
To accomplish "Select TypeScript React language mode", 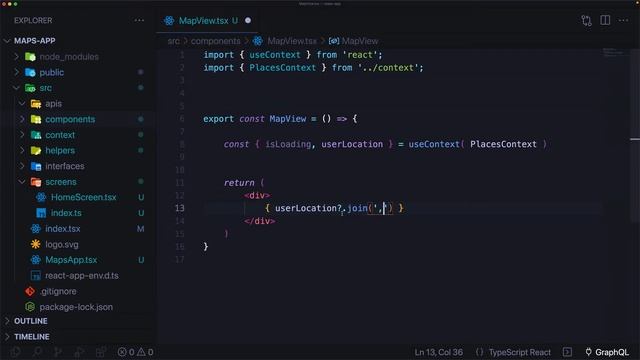I will [520, 352].
